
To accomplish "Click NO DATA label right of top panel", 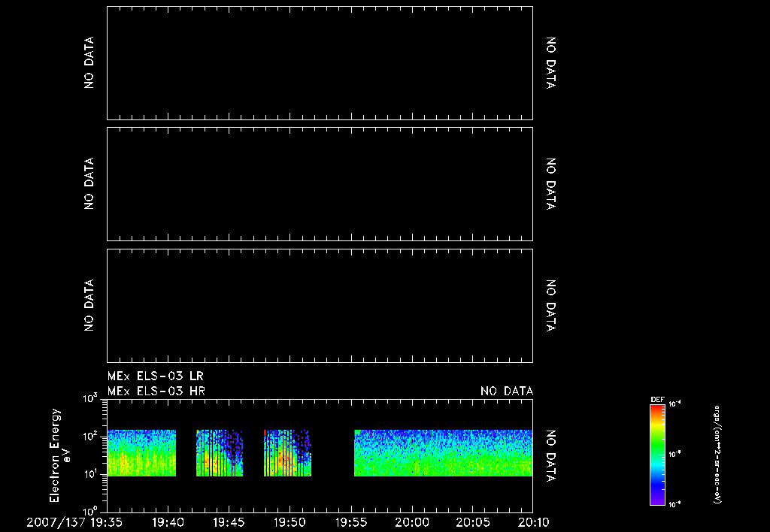I will point(551,63).
